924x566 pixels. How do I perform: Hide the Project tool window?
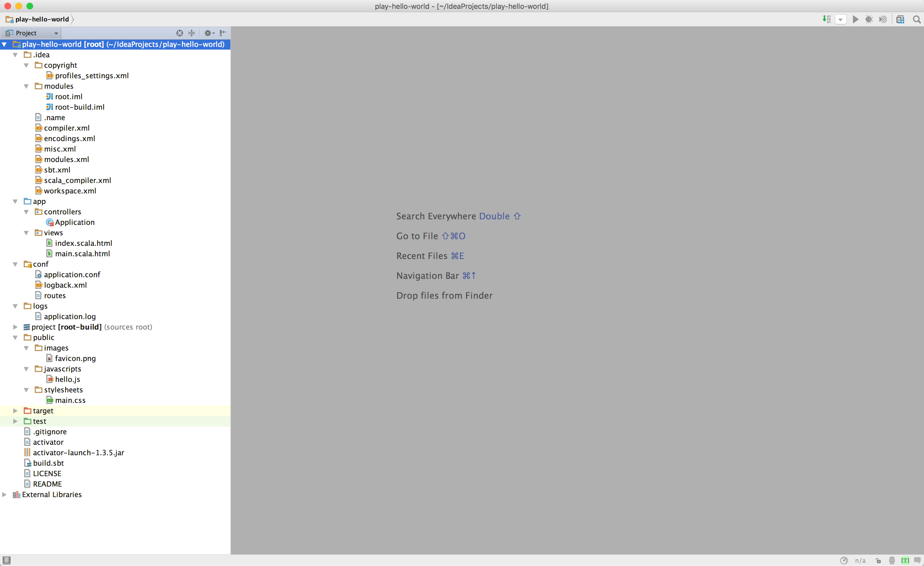click(x=223, y=33)
